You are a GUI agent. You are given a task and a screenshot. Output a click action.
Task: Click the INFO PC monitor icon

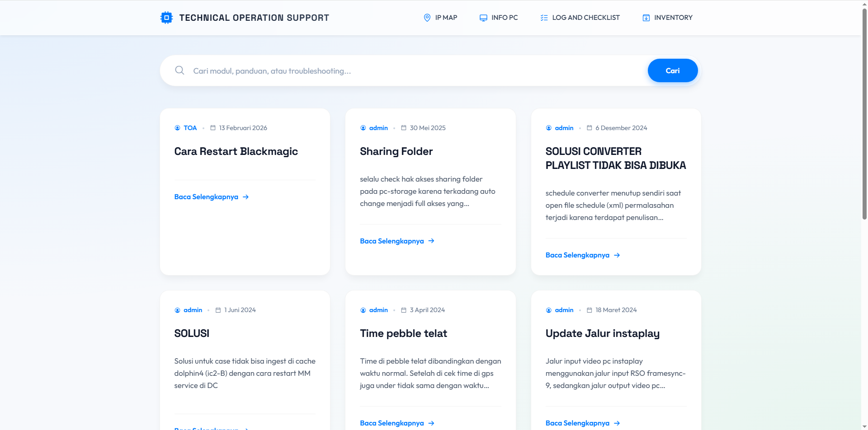tap(483, 18)
